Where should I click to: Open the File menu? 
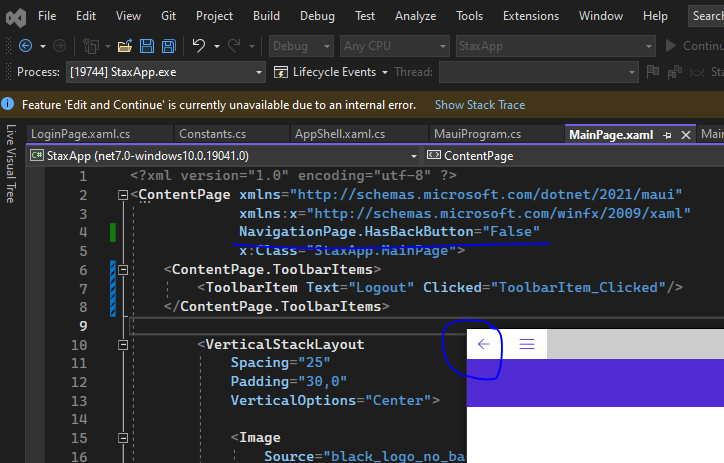pos(47,16)
